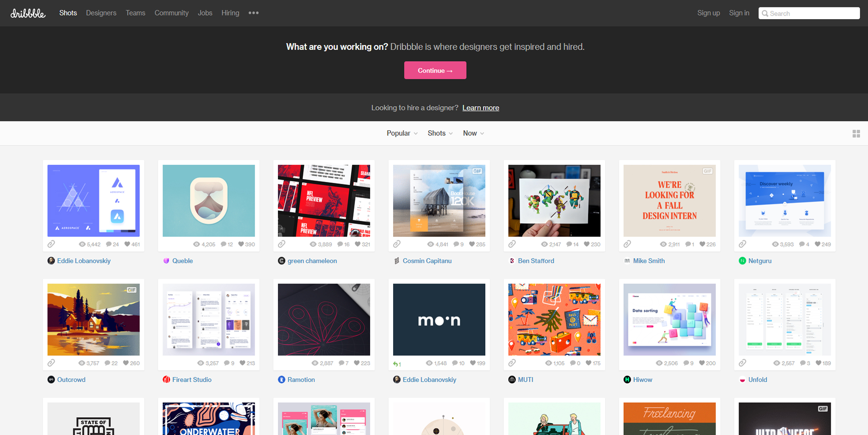This screenshot has width=868, height=435.
Task: Open the Onderwater shot thumbnail
Action: [209, 419]
